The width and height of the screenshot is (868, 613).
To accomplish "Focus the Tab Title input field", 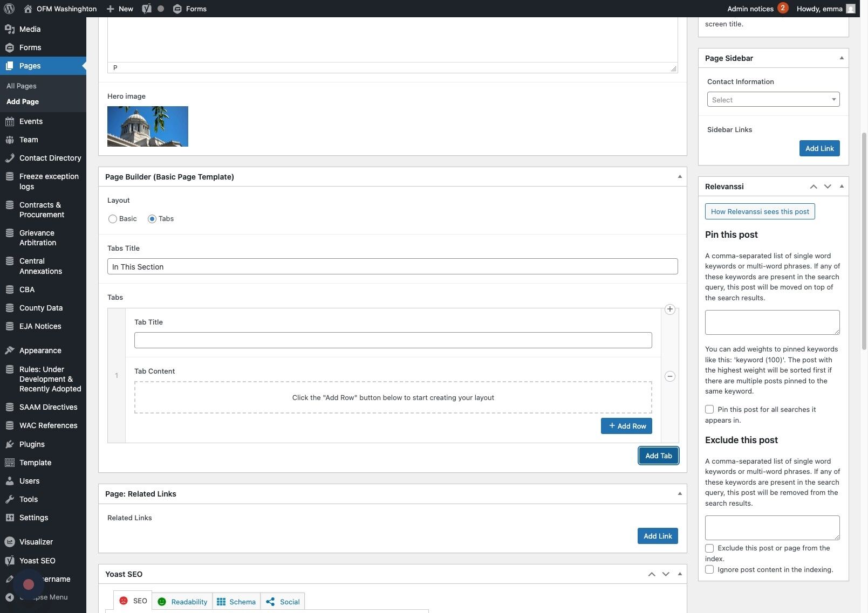I will click(x=393, y=340).
